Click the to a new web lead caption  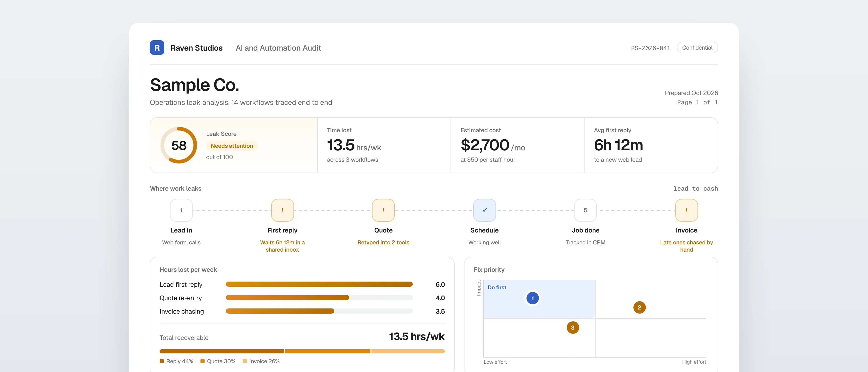coord(618,160)
